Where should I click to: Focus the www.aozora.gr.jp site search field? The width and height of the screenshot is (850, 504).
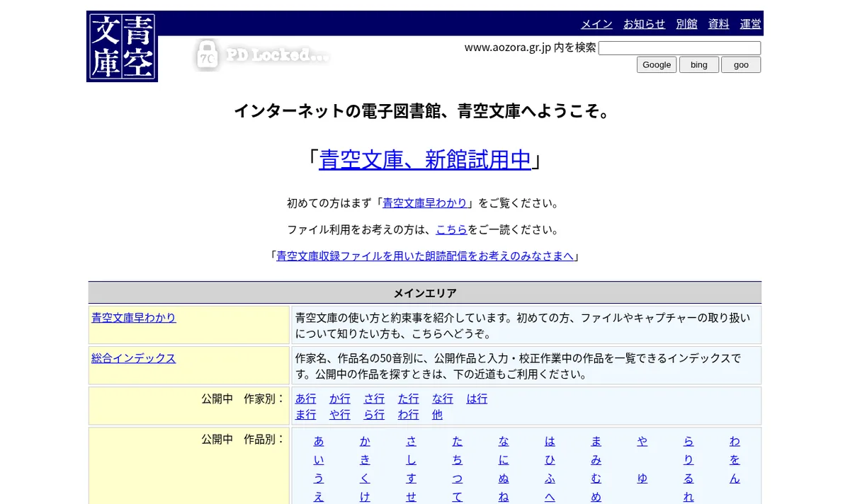click(679, 48)
